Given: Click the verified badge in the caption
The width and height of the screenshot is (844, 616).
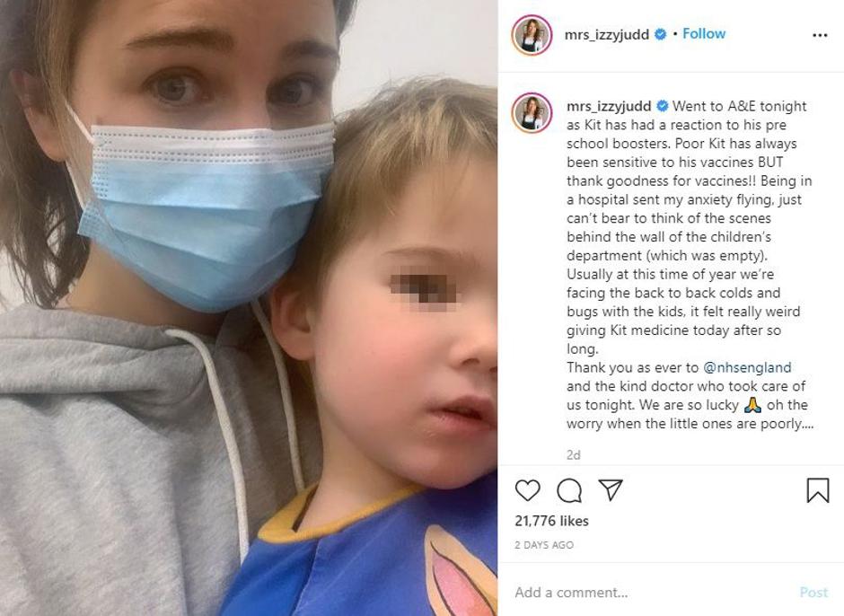Looking at the screenshot, I should [662, 106].
